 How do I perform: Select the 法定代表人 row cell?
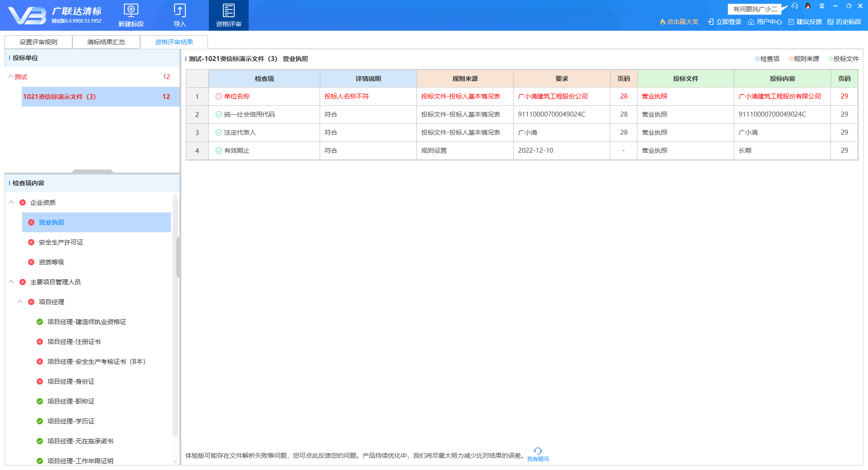(264, 132)
